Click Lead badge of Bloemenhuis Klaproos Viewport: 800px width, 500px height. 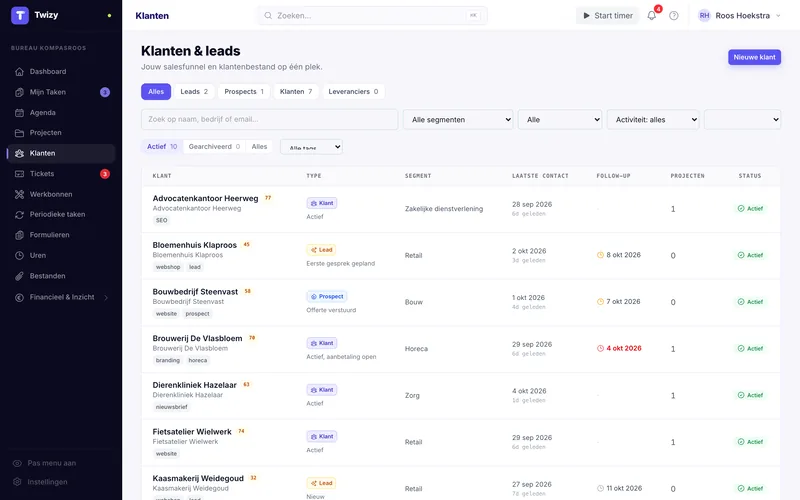click(321, 250)
